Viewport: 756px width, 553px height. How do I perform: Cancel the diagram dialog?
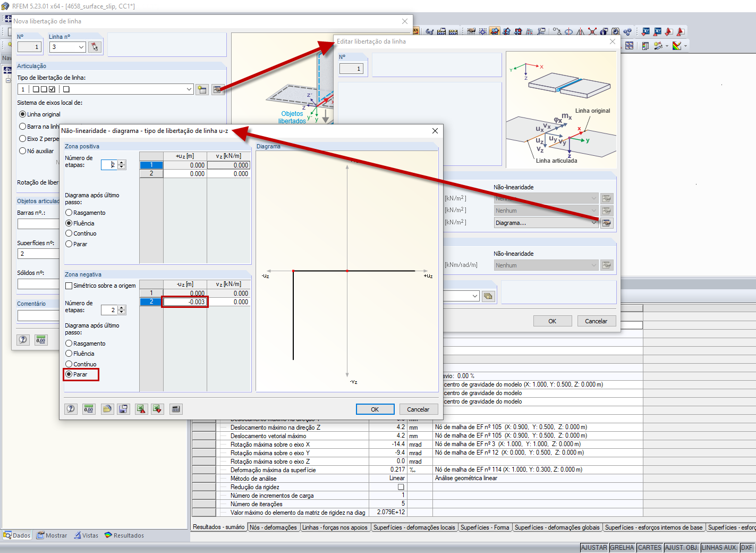pyautogui.click(x=418, y=409)
